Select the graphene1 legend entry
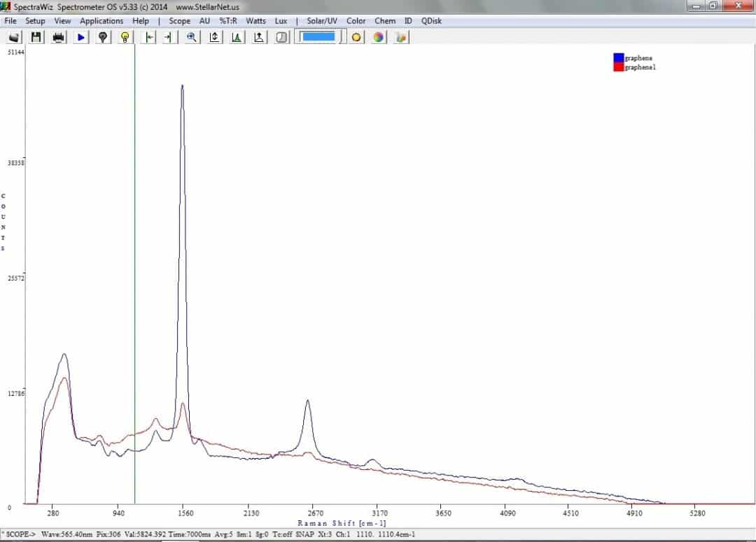Screen dimensions: 756x542 (638, 67)
